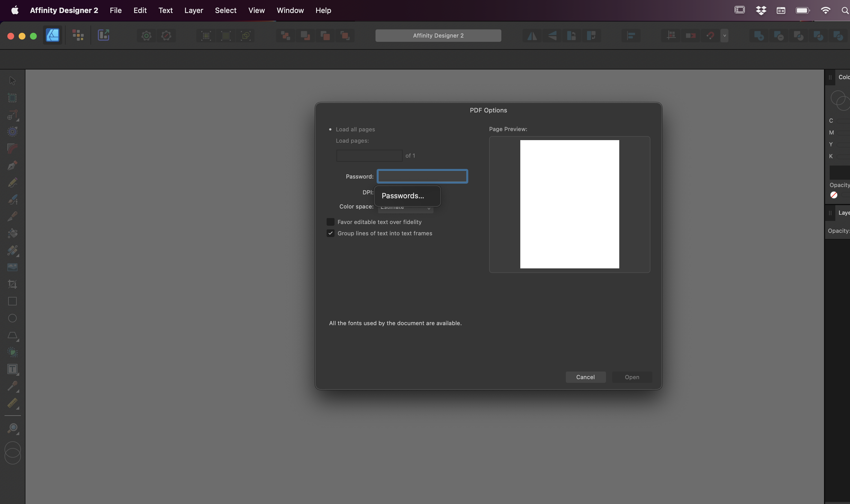Open Document Setup gear icon
Image resolution: width=850 pixels, height=504 pixels.
(146, 36)
